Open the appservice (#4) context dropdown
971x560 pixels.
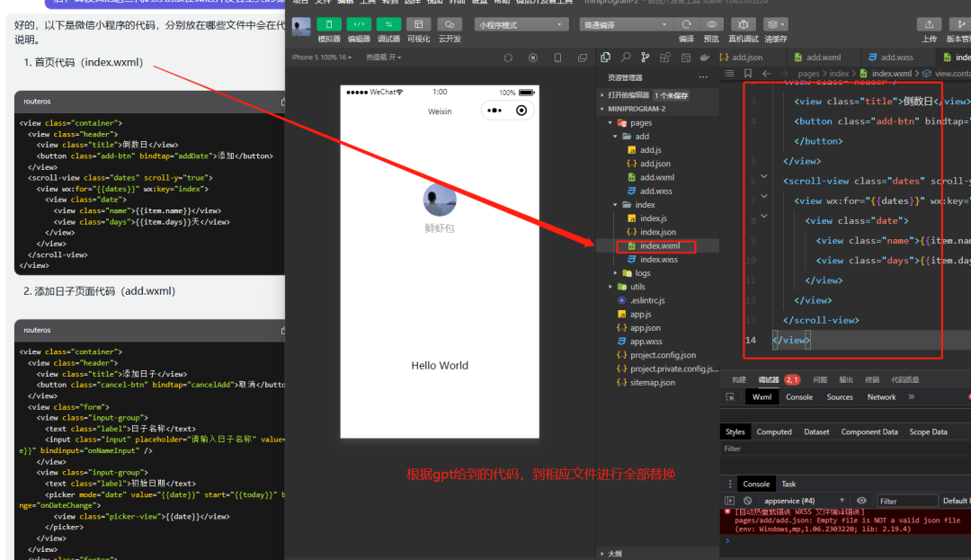[803, 502]
